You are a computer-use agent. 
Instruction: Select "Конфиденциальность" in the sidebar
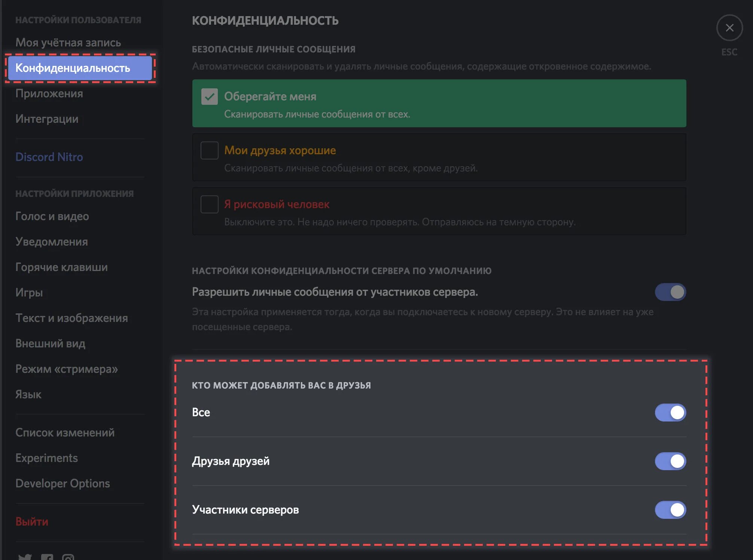tap(73, 68)
